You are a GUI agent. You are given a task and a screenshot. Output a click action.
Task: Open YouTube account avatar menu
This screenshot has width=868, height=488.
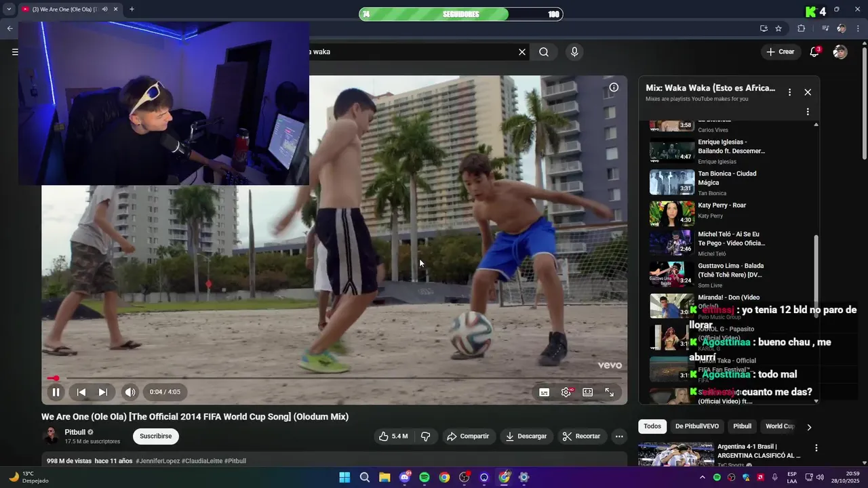(840, 52)
